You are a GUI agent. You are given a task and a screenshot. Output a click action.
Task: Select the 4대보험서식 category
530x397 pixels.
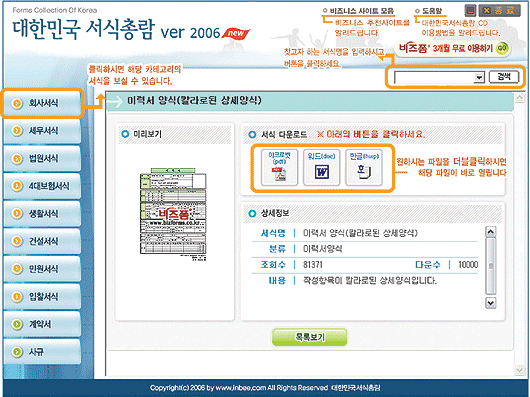[42, 186]
